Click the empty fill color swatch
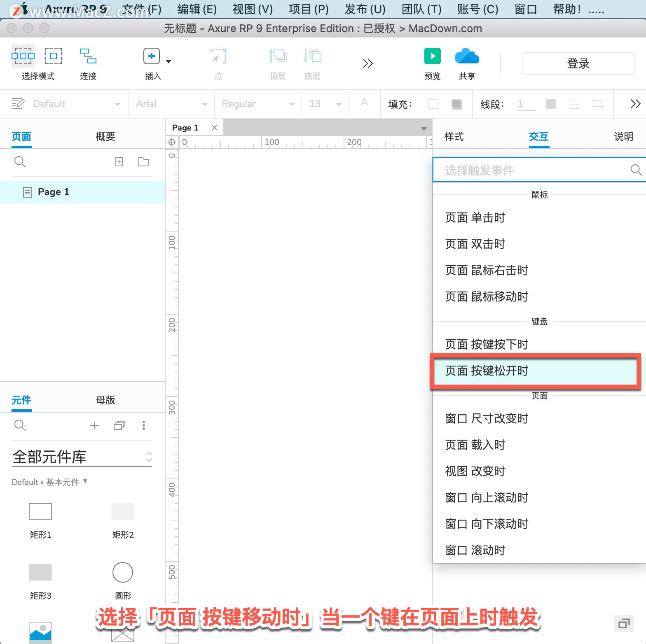This screenshot has width=646, height=644. [433, 104]
